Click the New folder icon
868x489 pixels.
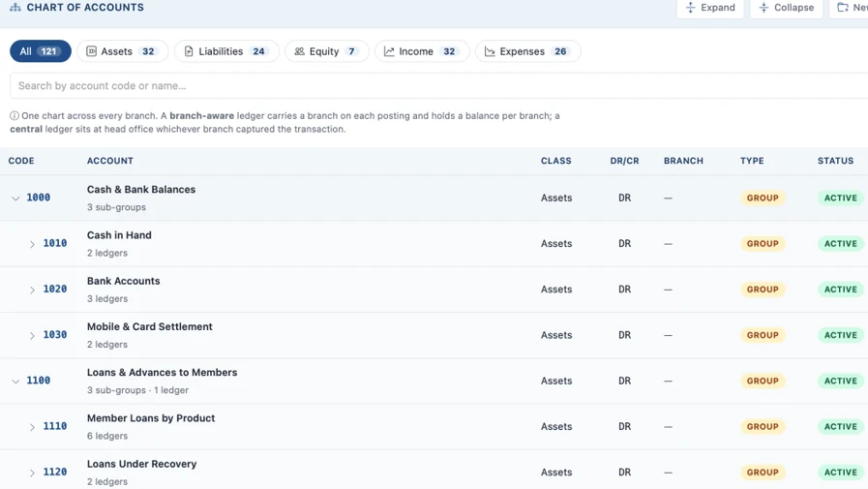point(843,7)
